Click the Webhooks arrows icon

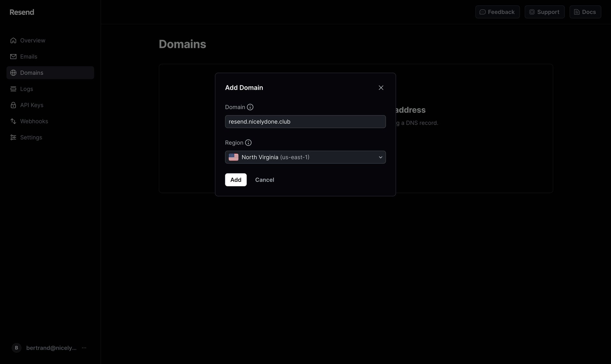(x=13, y=121)
